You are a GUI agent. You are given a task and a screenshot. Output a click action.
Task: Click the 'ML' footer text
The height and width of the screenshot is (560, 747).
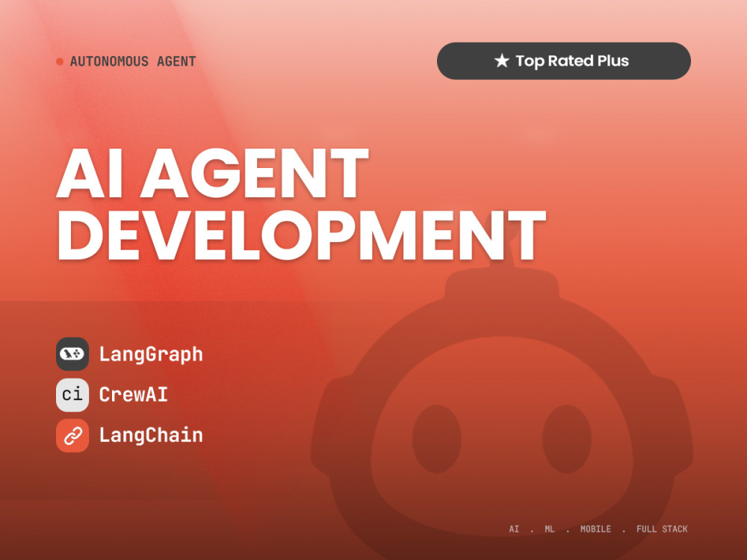[550, 529]
